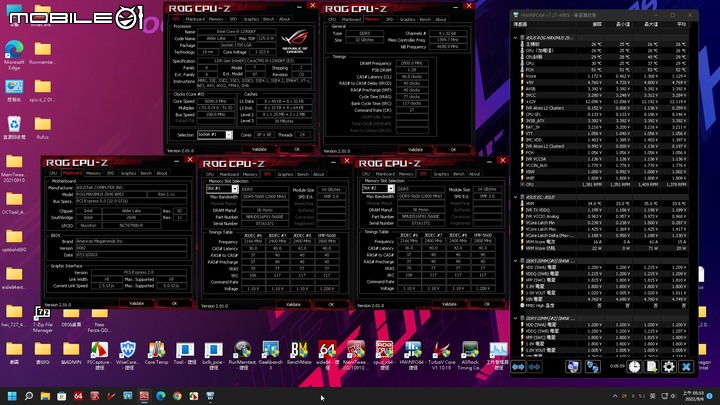The height and width of the screenshot is (405, 720).
Task: Select the VTT sensor row
Action: 603,133
